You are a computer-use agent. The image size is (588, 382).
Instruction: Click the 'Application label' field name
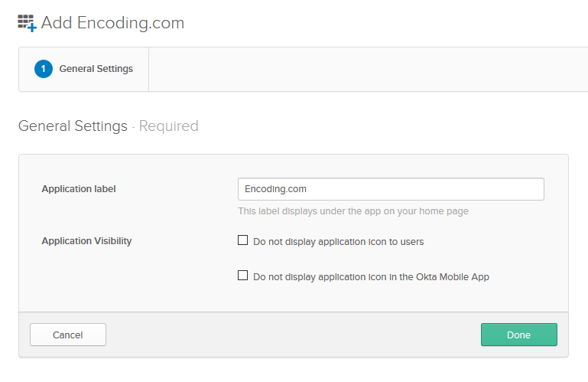[79, 189]
